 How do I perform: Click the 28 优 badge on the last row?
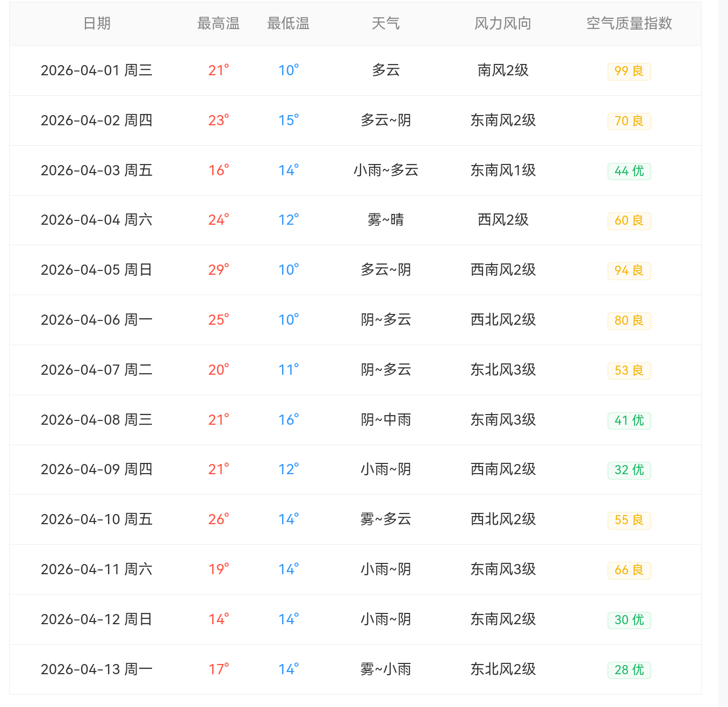(629, 670)
